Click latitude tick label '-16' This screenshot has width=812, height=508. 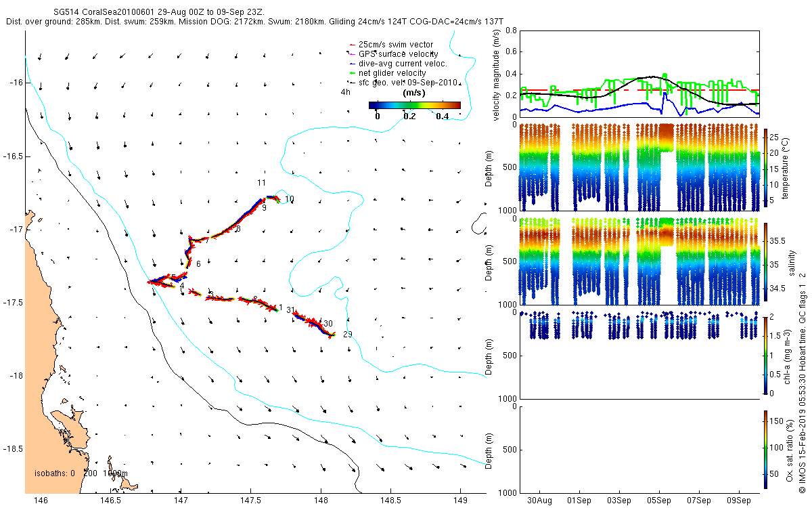16,83
